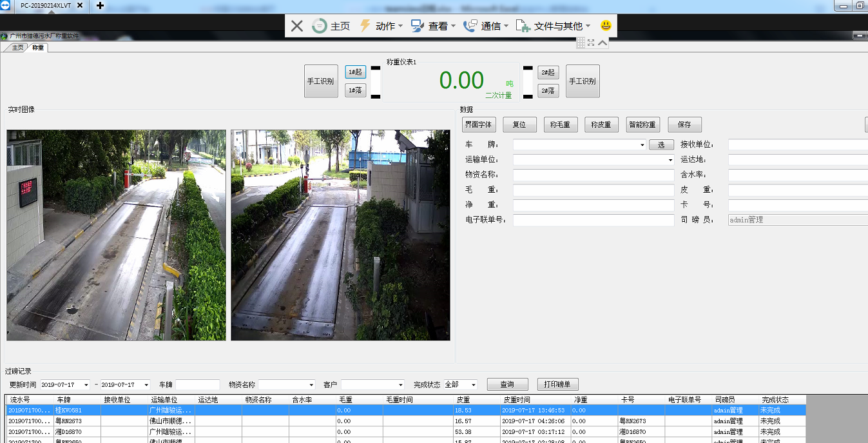Click the 保存 save button
Viewport: 868px width, 443px height.
(684, 125)
